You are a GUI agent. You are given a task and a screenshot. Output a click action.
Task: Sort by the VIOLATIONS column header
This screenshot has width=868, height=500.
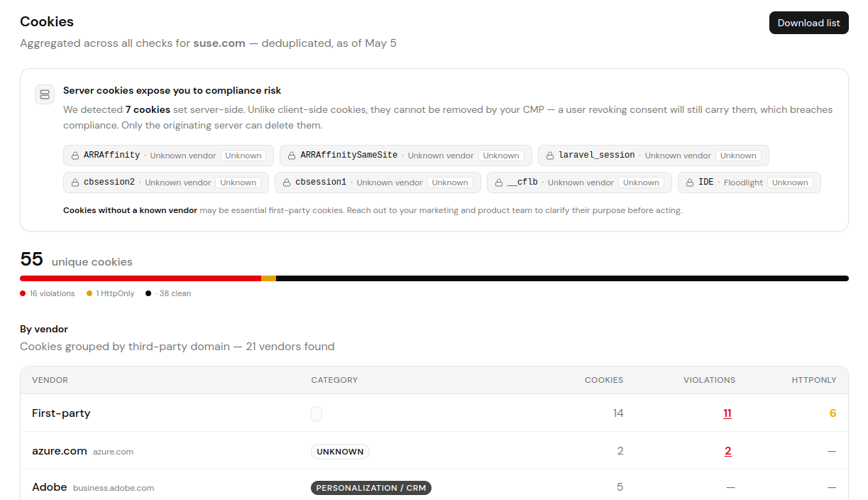[x=709, y=380]
